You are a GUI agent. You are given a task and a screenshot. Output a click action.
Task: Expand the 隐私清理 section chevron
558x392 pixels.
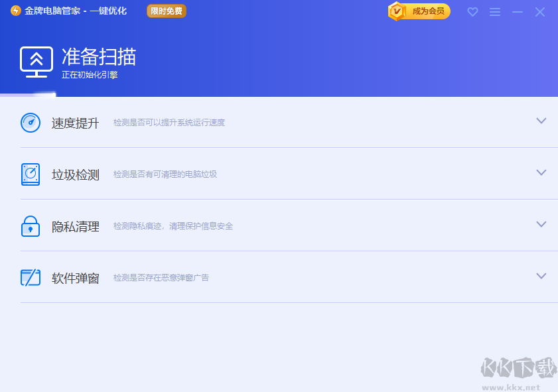[x=541, y=224]
